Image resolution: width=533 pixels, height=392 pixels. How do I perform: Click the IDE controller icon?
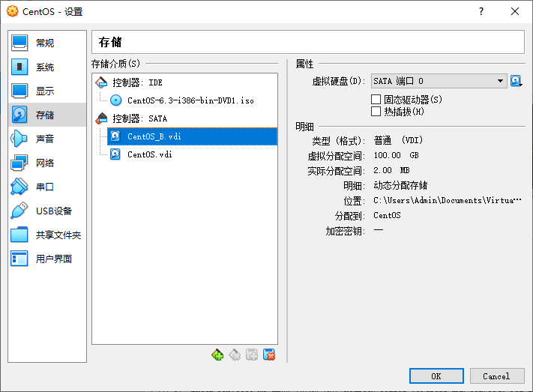101,82
